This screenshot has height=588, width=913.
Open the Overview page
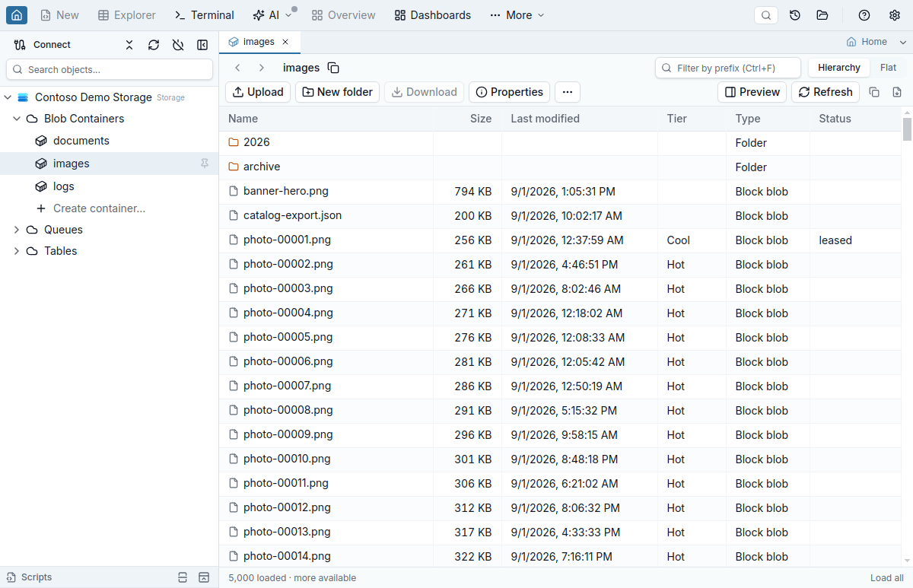coord(343,15)
